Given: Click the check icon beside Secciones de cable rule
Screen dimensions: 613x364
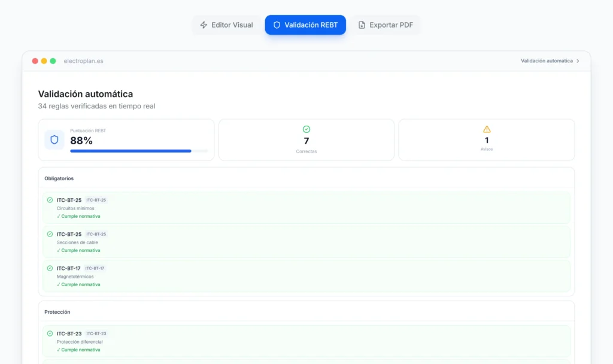Looking at the screenshot, I should (x=50, y=234).
